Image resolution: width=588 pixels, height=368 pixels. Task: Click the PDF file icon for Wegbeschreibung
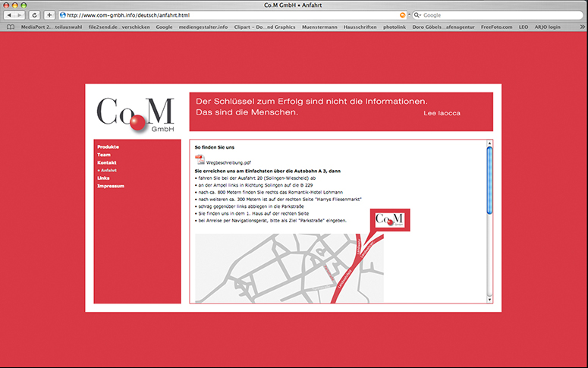[x=200, y=159]
